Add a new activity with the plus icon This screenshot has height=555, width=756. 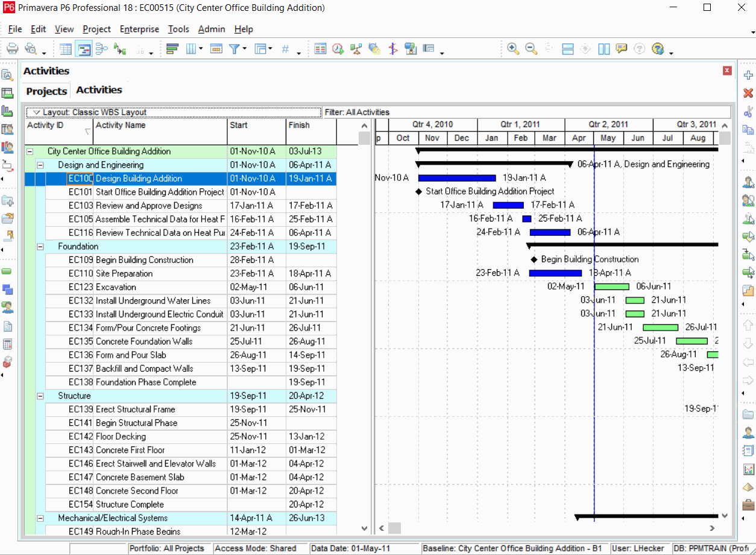748,75
